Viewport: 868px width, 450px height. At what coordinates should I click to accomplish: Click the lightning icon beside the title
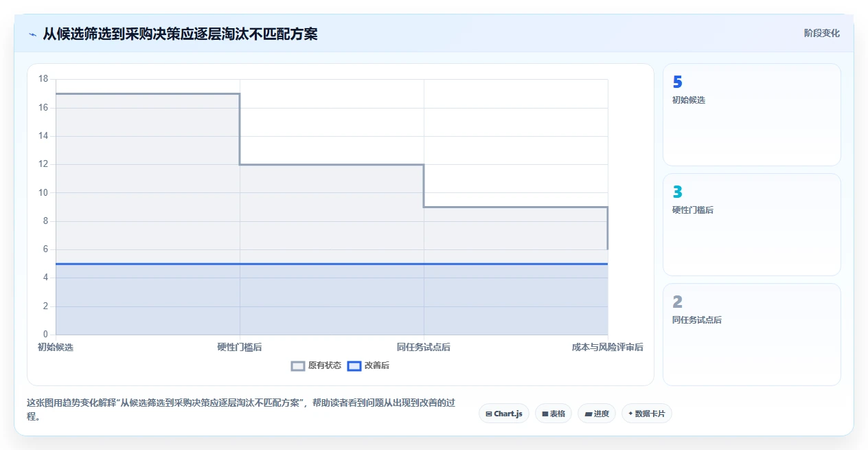coord(32,34)
